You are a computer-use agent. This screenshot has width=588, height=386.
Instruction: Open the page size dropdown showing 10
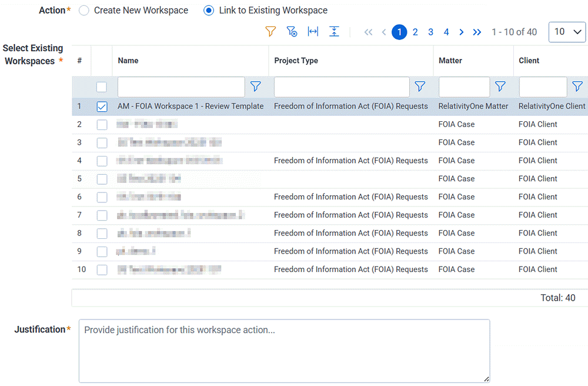(567, 32)
